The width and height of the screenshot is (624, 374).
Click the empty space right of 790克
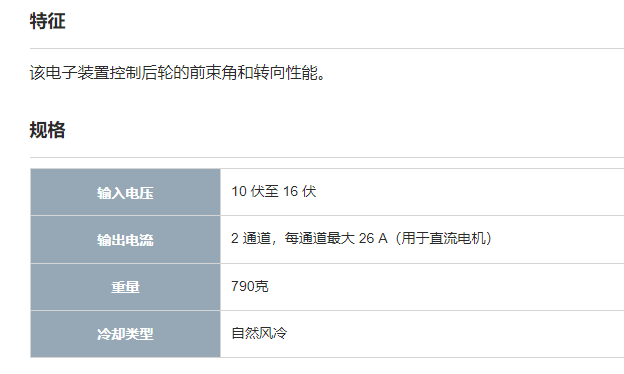pyautogui.click(x=446, y=286)
